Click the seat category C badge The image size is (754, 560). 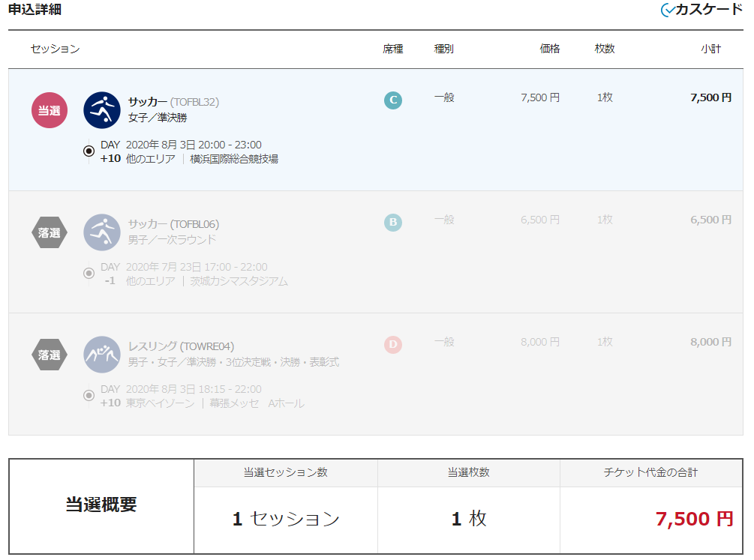click(392, 100)
